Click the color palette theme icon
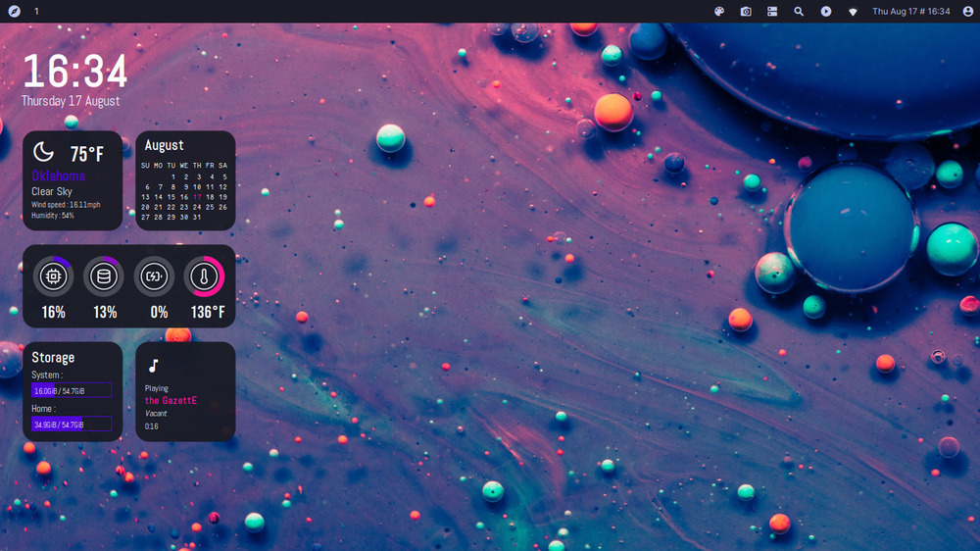Screen dimensions: 980x551 point(719,11)
